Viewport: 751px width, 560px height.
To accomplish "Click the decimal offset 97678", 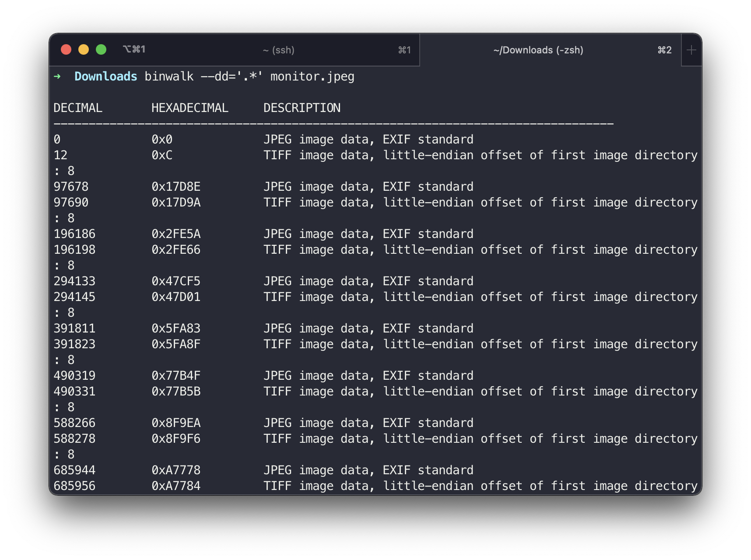I will [71, 187].
